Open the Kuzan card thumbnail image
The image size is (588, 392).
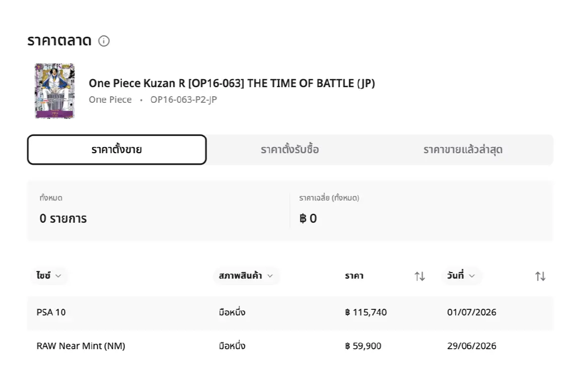tap(55, 91)
